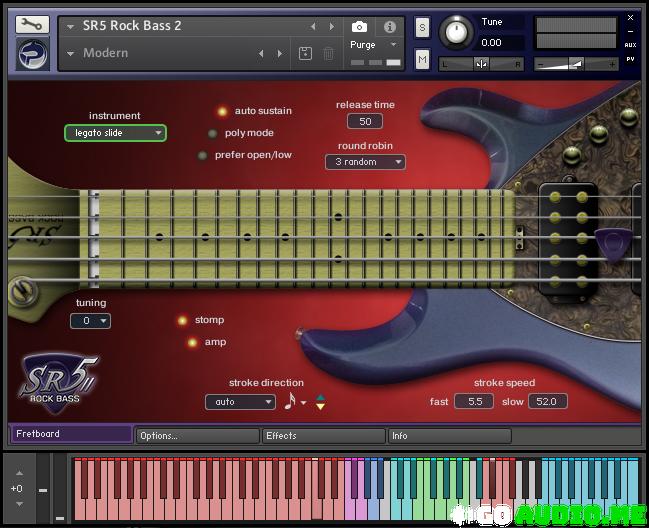Click the guitar pick on the strings
Viewport: 649px width, 528px height.
point(614,245)
